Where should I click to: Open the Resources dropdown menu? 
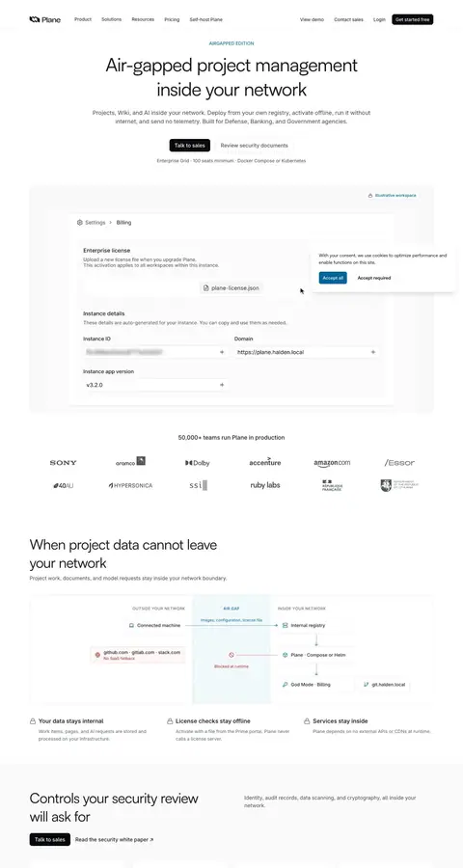pyautogui.click(x=143, y=19)
